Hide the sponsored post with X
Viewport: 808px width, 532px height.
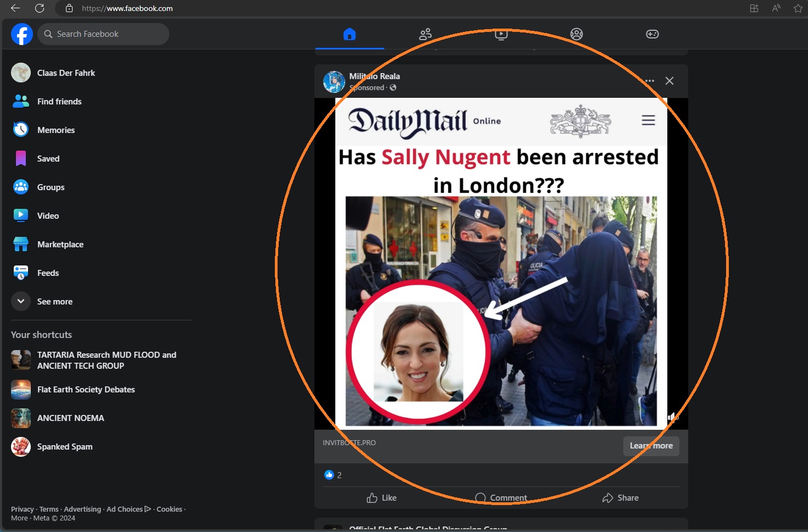pyautogui.click(x=669, y=81)
